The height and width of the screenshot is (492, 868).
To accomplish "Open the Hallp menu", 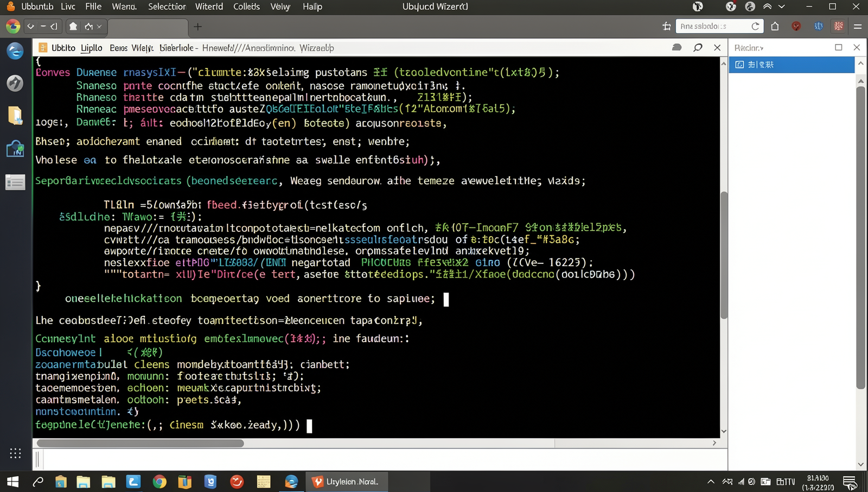I will 312,7.
